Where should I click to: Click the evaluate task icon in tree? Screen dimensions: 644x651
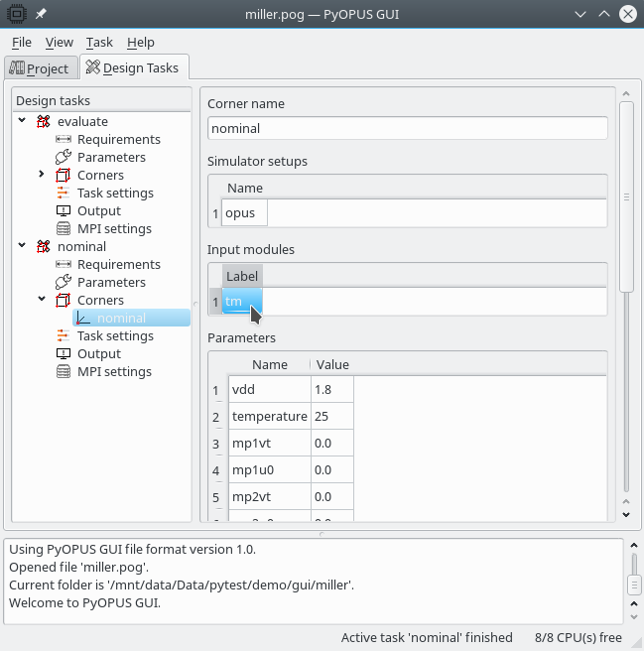click(44, 122)
